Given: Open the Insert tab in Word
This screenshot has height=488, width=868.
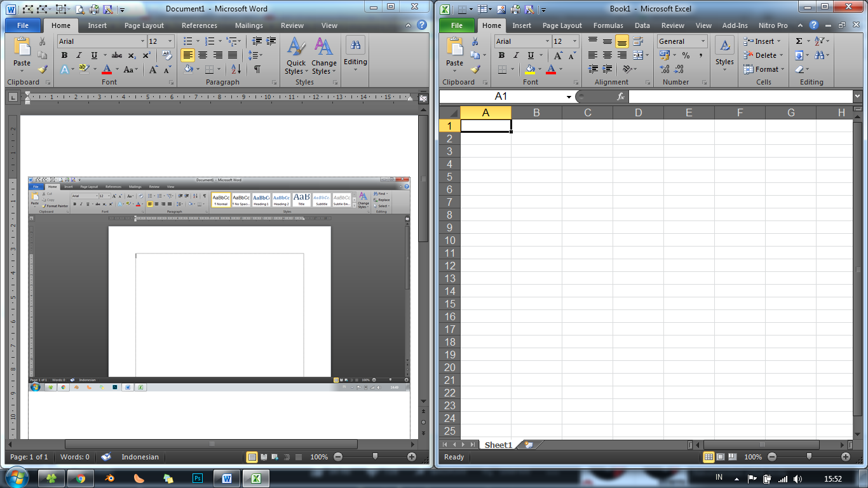Looking at the screenshot, I should [97, 25].
